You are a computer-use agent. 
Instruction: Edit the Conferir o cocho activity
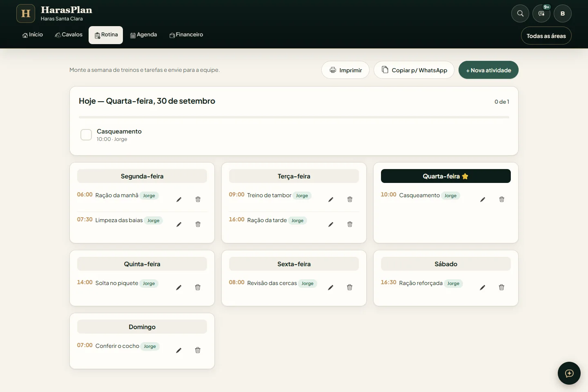click(179, 350)
